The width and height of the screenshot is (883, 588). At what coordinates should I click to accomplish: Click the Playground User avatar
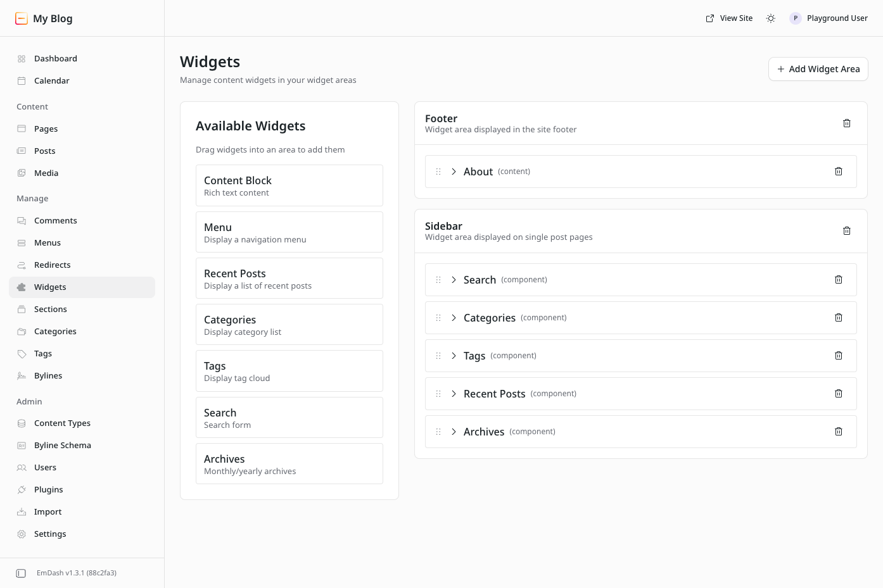click(x=796, y=18)
